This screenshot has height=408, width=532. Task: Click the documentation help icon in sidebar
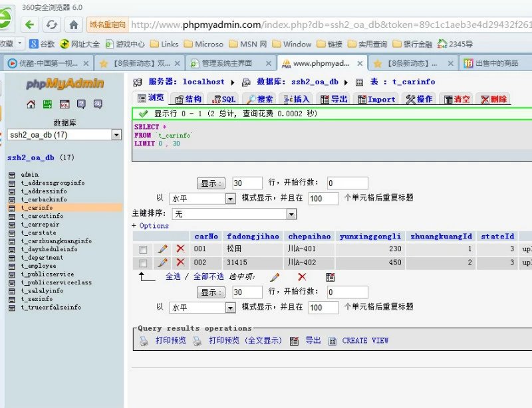pyautogui.click(x=81, y=104)
